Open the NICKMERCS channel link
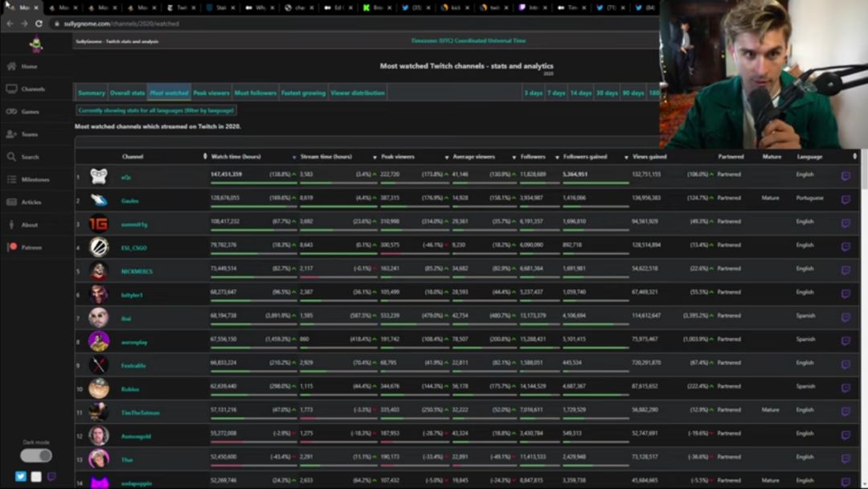Image resolution: width=868 pixels, height=489 pixels. coord(137,271)
